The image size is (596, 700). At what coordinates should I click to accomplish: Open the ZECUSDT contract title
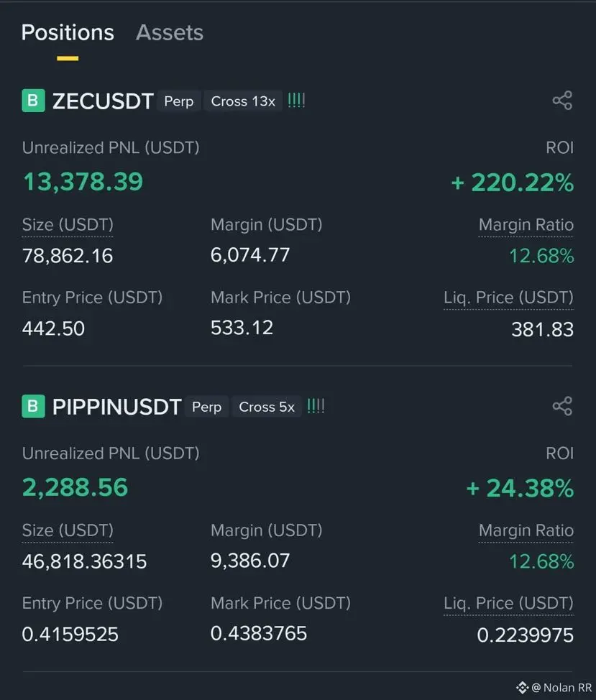click(x=103, y=101)
